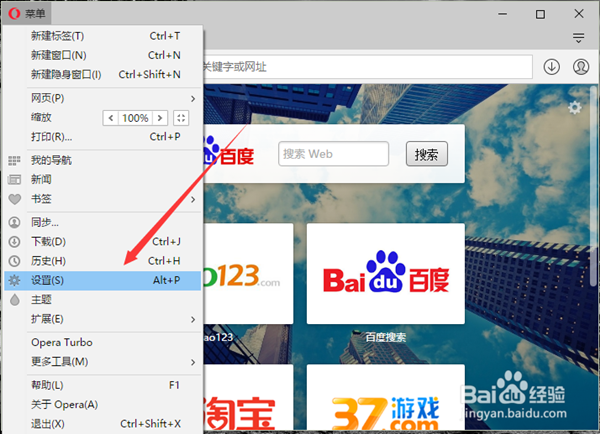Open the 淘宝 speed dial tile
The width and height of the screenshot is (600, 434).
click(248, 397)
